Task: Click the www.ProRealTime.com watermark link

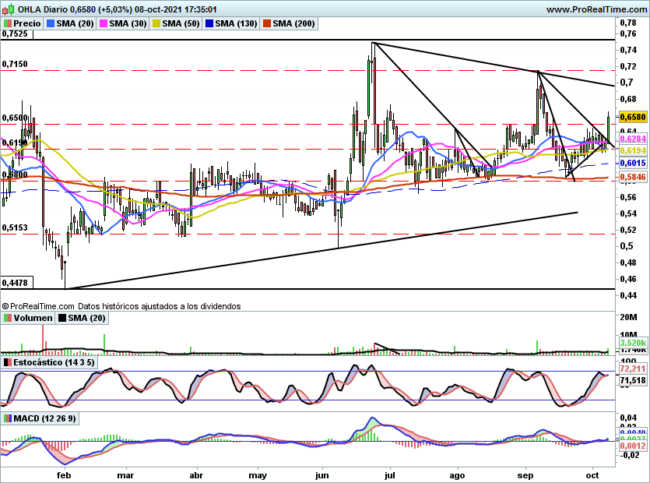Action: pos(596,9)
